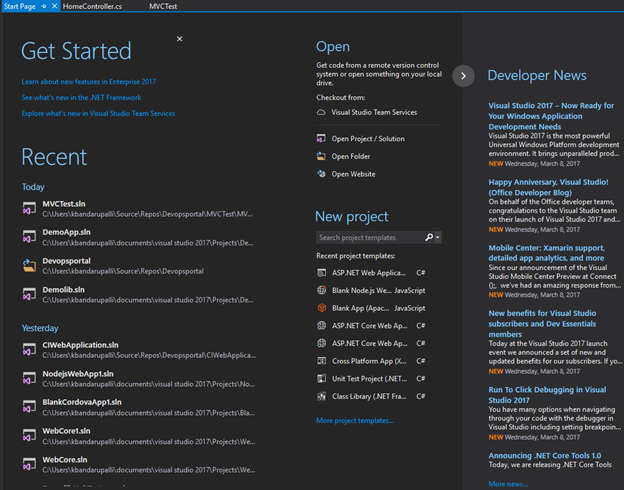This screenshot has width=624, height=490.
Task: Select the Unit Test Project (.NET) template
Action: 371,378
